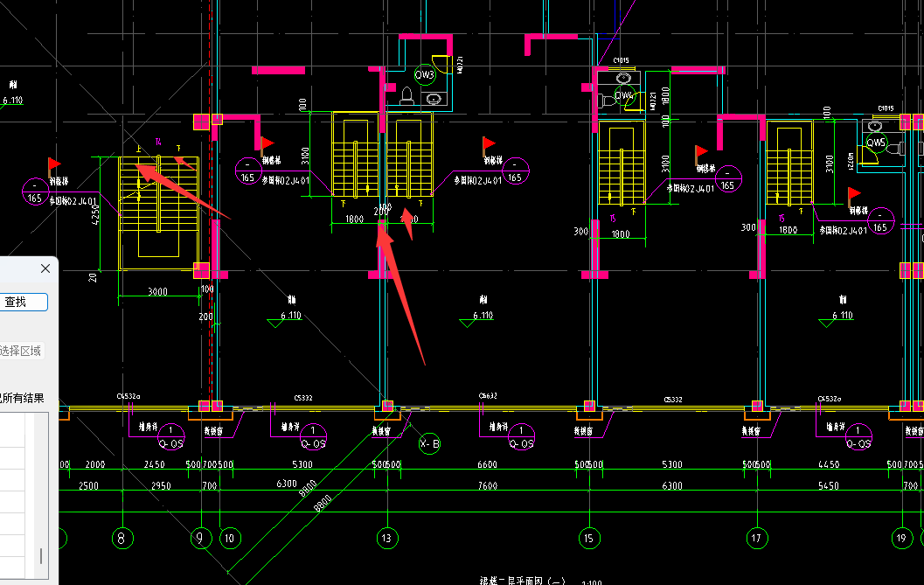Click the C5632 window label
This screenshot has height=585, width=924.
[x=488, y=396]
